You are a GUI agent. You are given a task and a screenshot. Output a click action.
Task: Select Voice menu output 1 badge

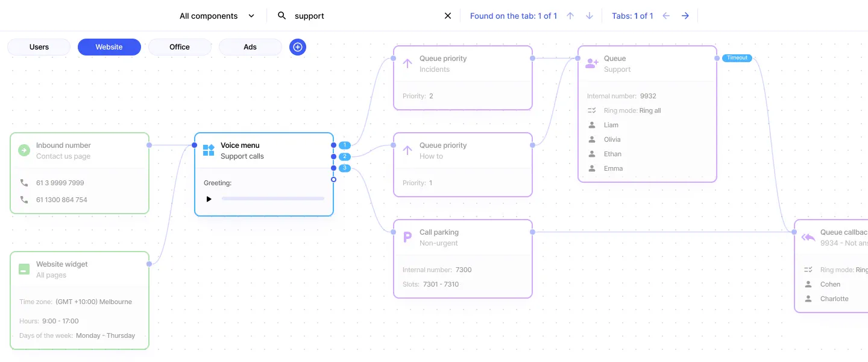[345, 145]
